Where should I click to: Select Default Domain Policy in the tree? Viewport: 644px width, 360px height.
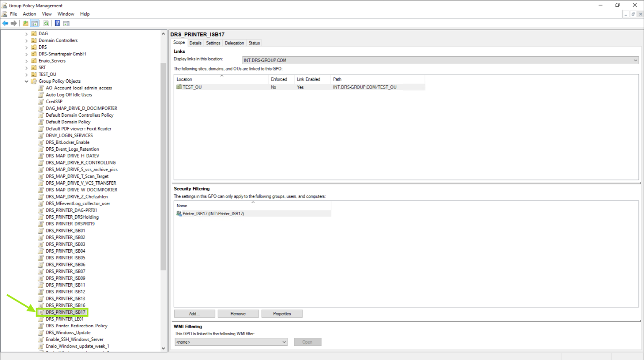point(68,122)
